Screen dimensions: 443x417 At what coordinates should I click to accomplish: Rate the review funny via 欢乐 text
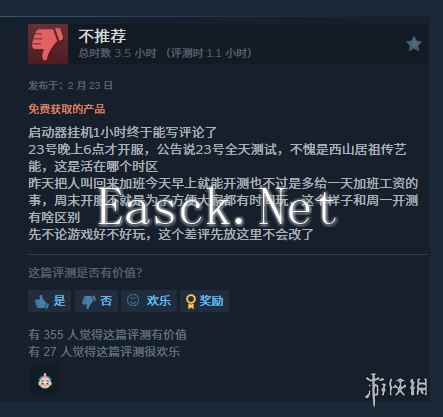[159, 301]
